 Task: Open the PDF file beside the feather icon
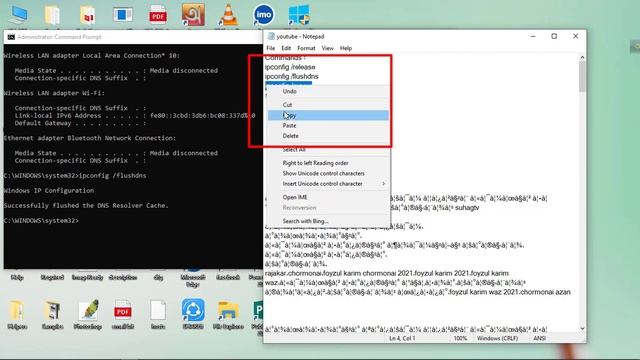point(122,311)
